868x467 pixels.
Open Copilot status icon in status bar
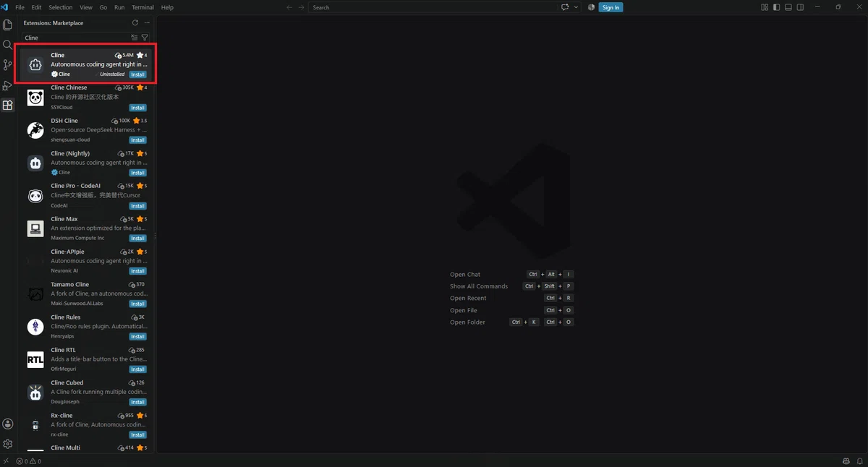pyautogui.click(x=846, y=461)
